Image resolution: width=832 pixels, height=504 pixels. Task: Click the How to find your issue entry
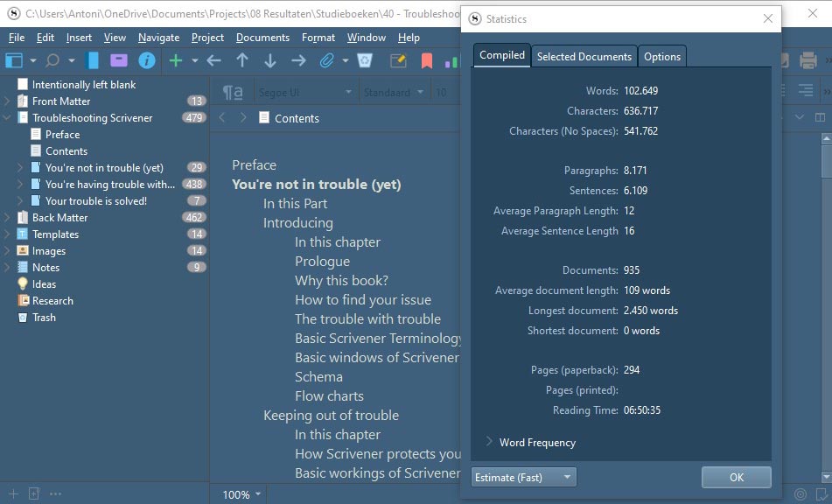point(363,300)
